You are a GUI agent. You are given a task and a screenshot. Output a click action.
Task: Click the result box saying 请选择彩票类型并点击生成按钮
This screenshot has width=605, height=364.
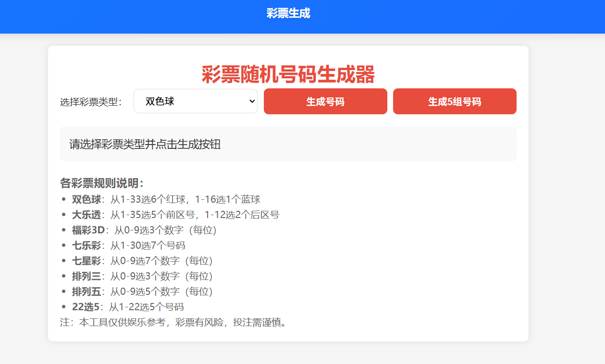288,144
